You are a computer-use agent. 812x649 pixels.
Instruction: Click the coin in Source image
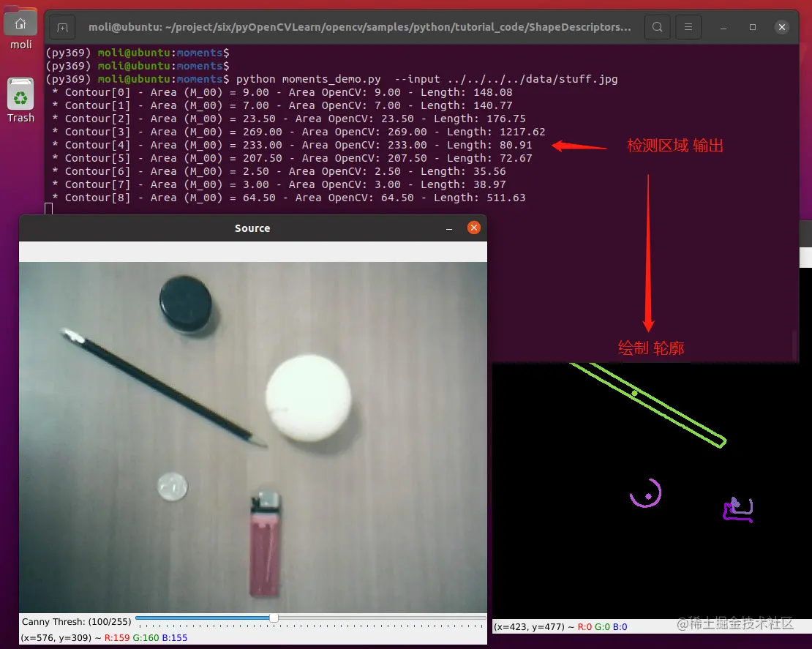[173, 487]
